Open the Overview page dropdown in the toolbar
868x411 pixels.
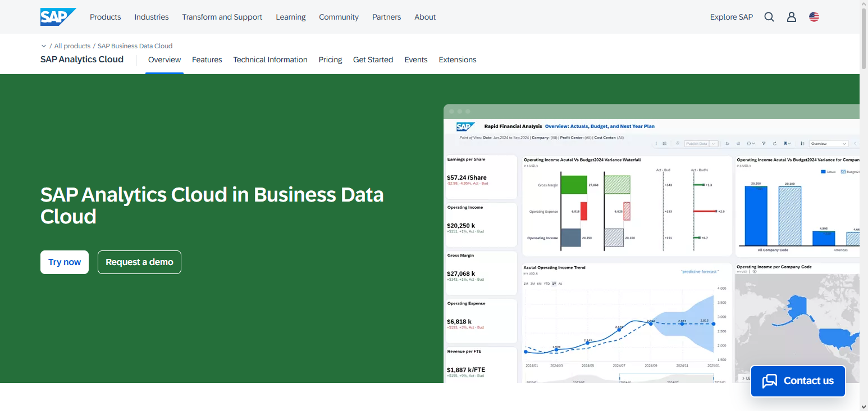828,144
